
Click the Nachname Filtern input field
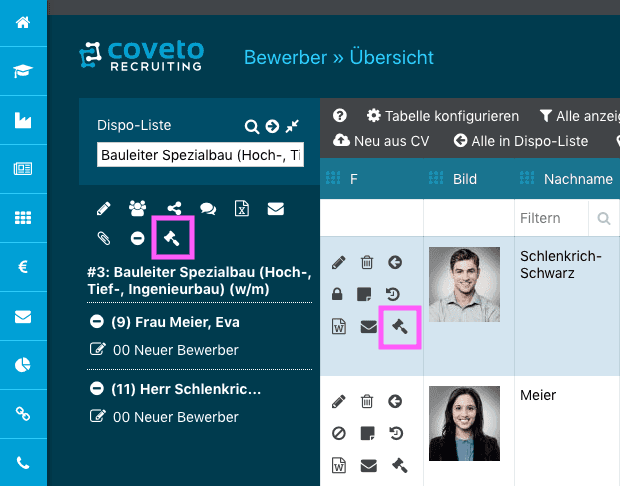[551, 218]
